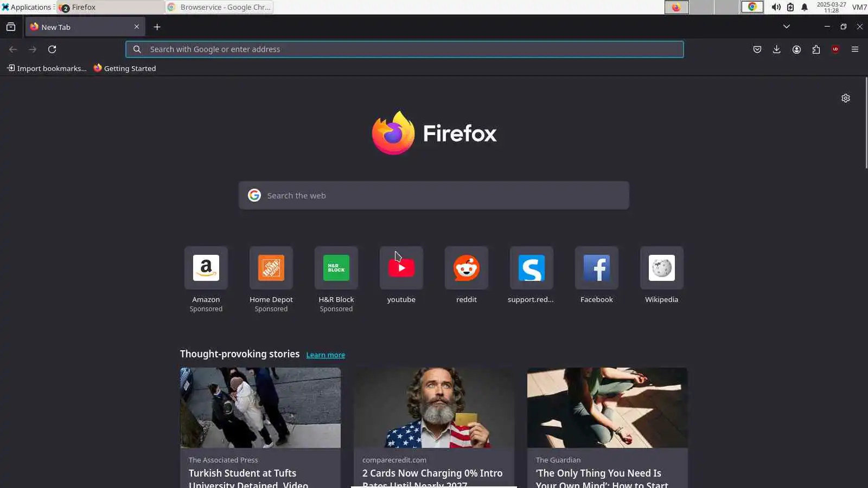Open the uBlock Origin extension popup
The width and height of the screenshot is (868, 488).
point(835,49)
